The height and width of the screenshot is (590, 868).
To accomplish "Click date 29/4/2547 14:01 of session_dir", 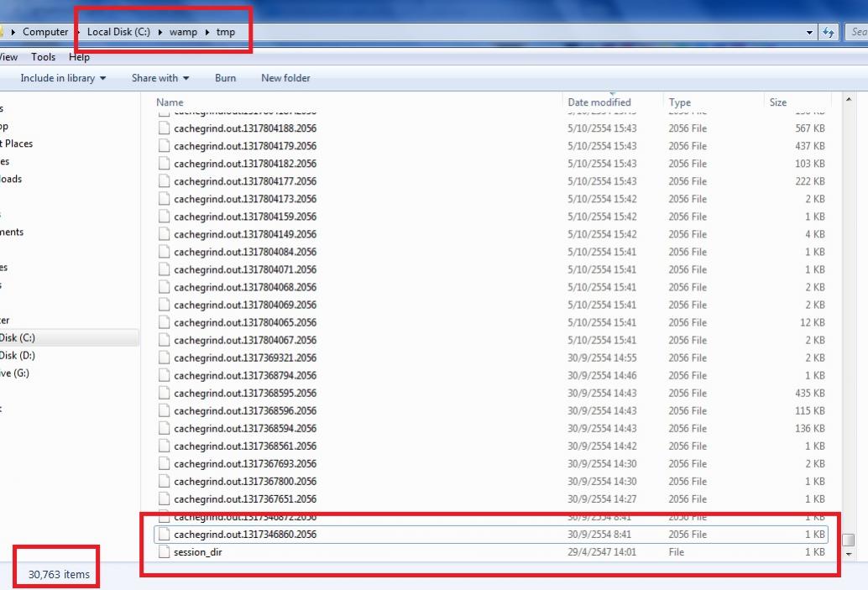I will tap(602, 552).
